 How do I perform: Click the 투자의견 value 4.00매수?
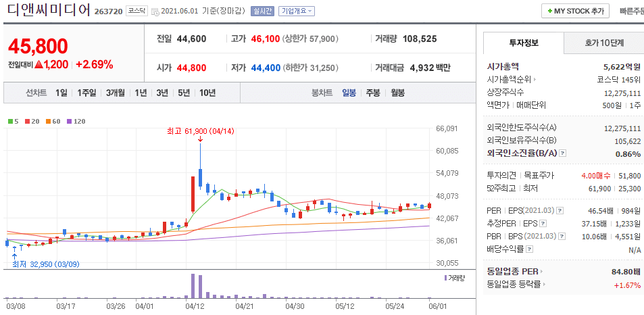tap(596, 176)
